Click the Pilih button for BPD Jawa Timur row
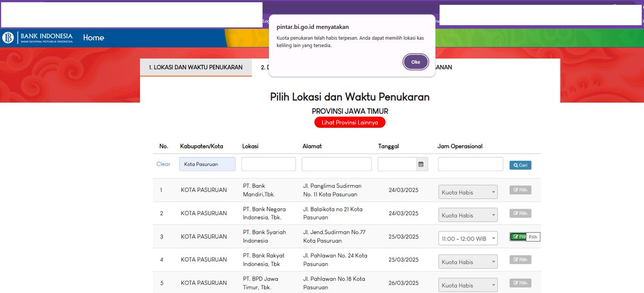 pyautogui.click(x=520, y=283)
